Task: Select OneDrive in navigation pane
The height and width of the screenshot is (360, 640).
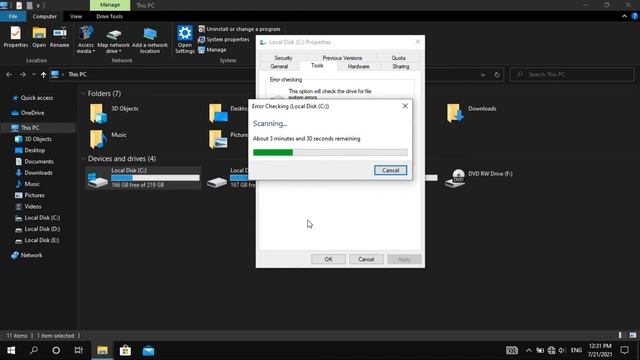Action: coord(28,113)
